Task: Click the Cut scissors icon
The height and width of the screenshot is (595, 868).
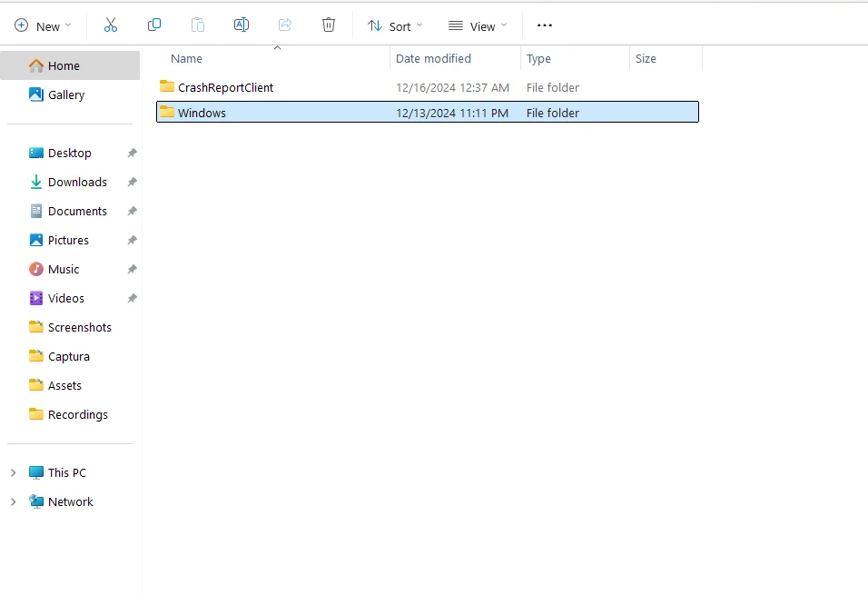Action: pyautogui.click(x=111, y=25)
